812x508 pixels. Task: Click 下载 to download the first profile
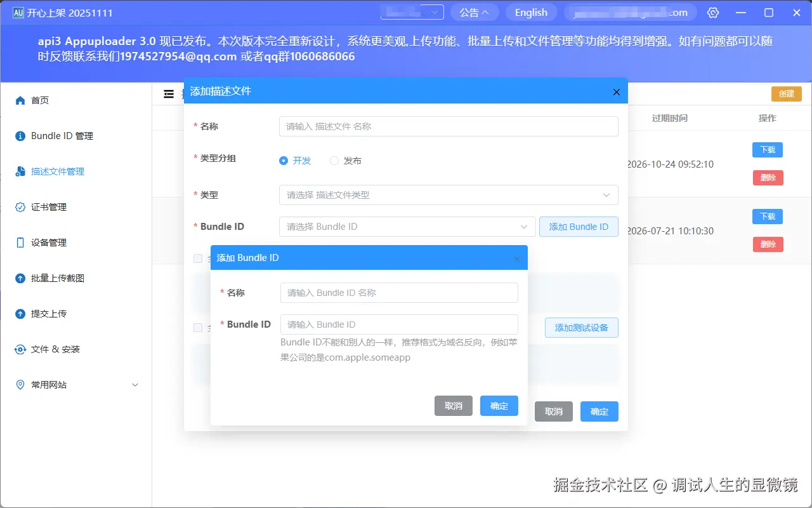[x=767, y=150]
